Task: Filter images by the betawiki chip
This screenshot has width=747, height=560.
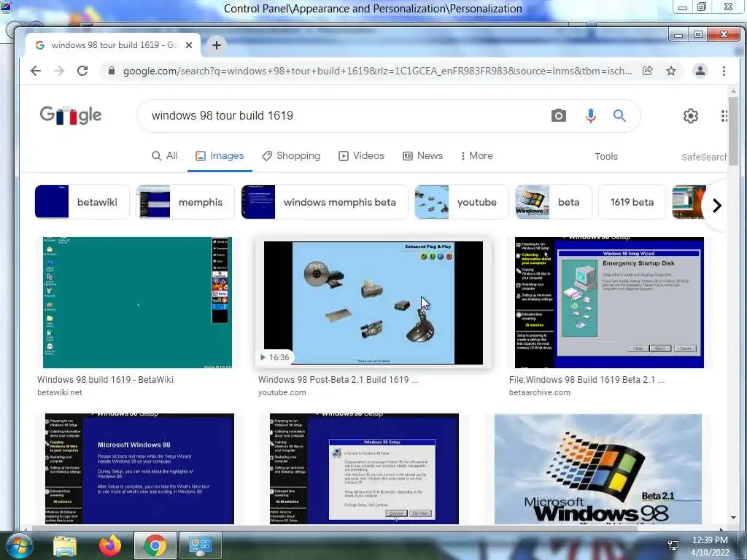Action: click(82, 202)
